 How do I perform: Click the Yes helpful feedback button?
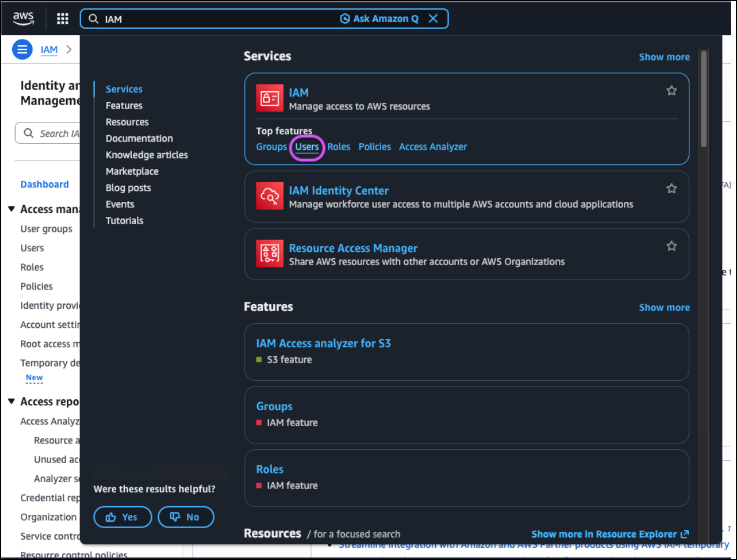(122, 517)
